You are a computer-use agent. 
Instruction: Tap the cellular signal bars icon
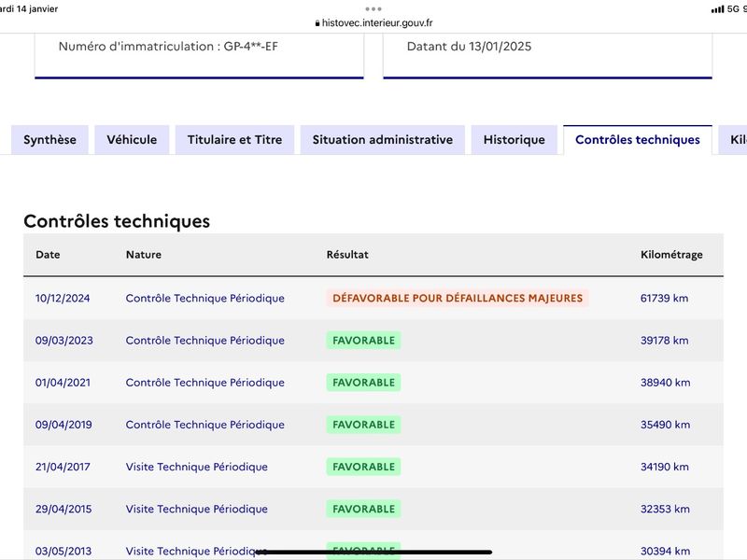[717, 9]
